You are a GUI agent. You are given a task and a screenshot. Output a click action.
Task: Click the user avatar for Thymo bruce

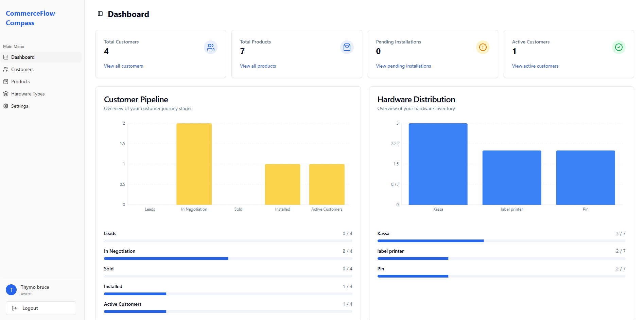[x=11, y=290]
